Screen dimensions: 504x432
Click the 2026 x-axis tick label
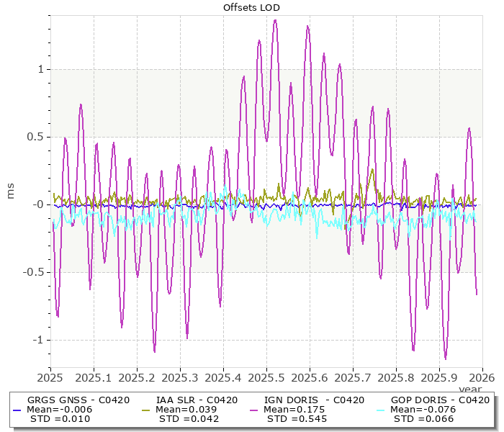click(x=481, y=377)
